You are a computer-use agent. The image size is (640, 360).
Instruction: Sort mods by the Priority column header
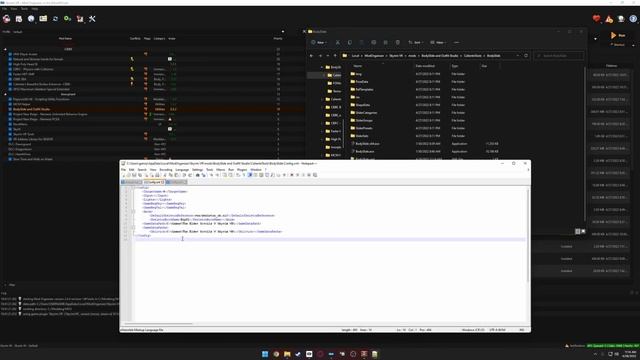278,38
